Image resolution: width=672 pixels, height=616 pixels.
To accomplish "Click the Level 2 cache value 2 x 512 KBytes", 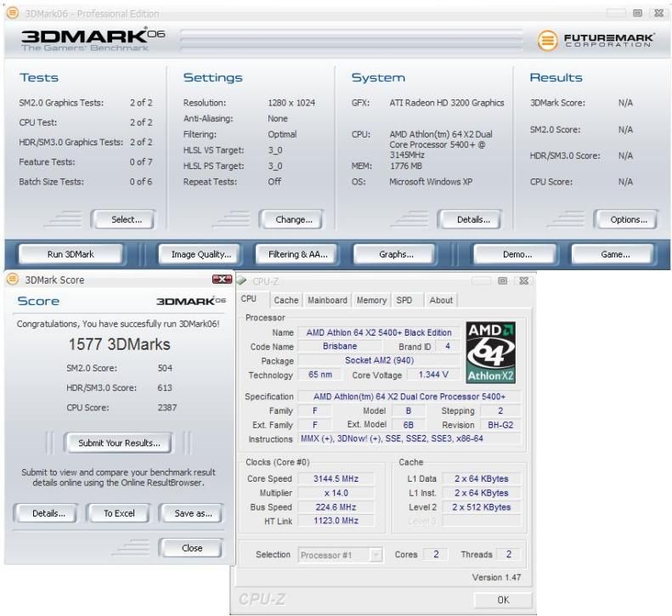I will point(482,506).
